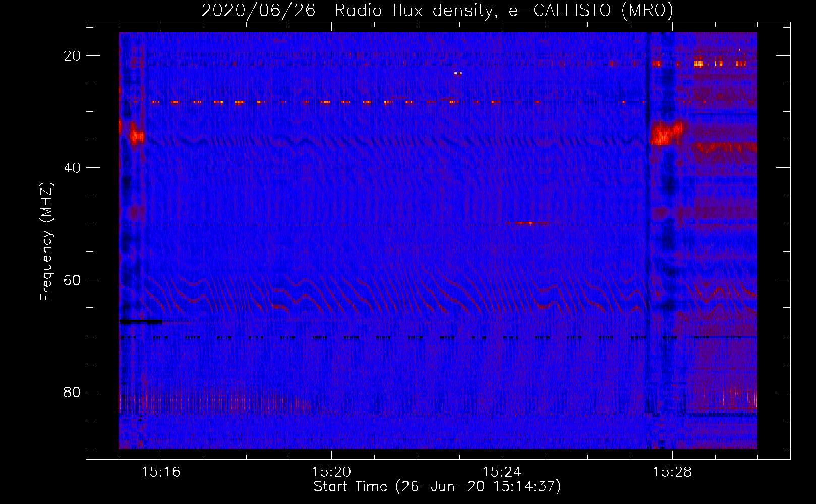816x504 pixels.
Task: Click the 15:16 time tick label
Action: tap(161, 472)
